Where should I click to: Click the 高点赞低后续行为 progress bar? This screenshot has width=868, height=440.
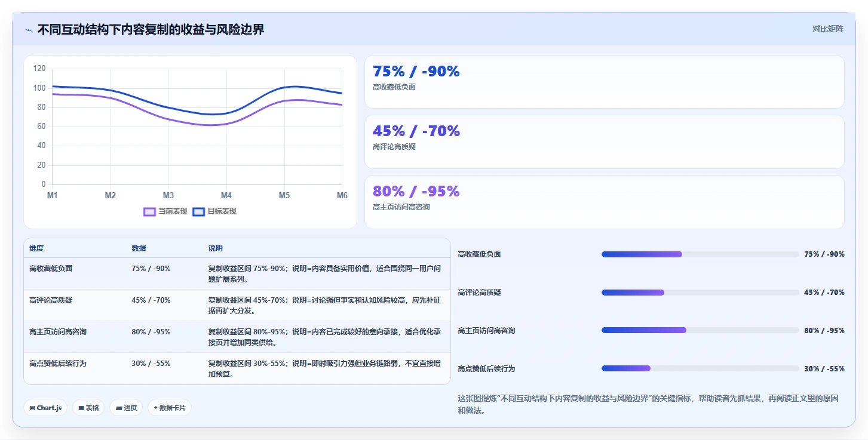click(700, 368)
